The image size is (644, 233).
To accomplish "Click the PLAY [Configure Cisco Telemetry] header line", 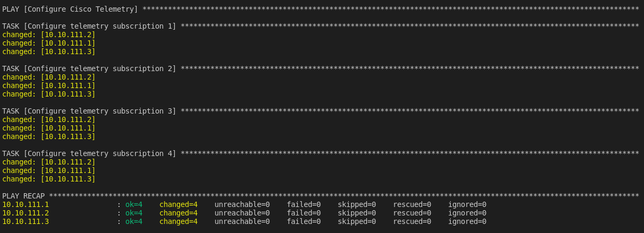I will (x=70, y=9).
